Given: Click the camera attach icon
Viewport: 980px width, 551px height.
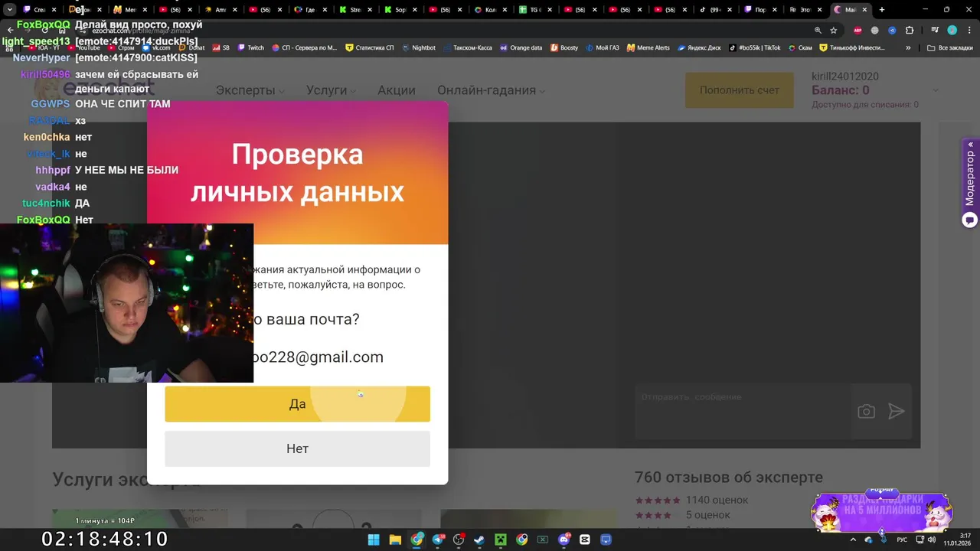Looking at the screenshot, I should 866,412.
